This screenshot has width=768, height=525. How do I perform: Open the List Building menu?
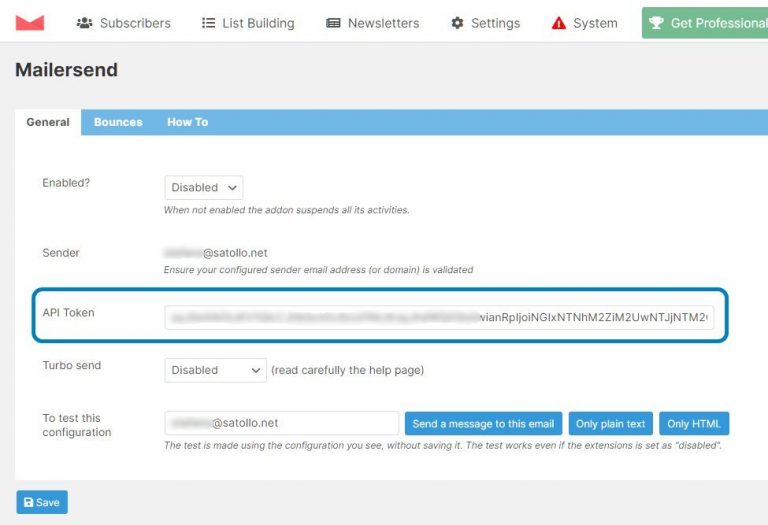point(248,23)
